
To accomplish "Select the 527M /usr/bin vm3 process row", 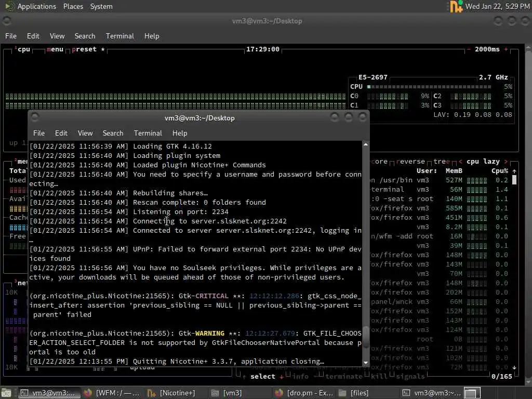I will click(x=440, y=180).
